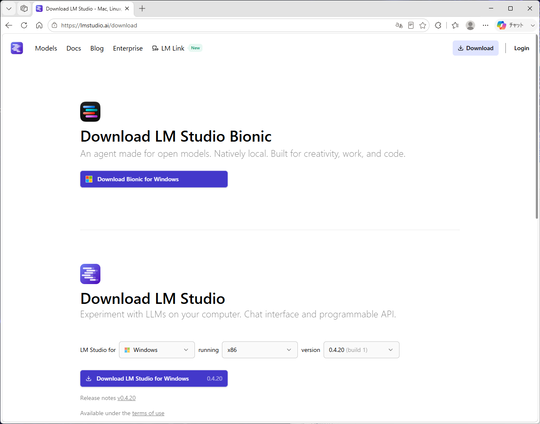Click the browser back arrow
This screenshot has width=540, height=424.
(9, 25)
